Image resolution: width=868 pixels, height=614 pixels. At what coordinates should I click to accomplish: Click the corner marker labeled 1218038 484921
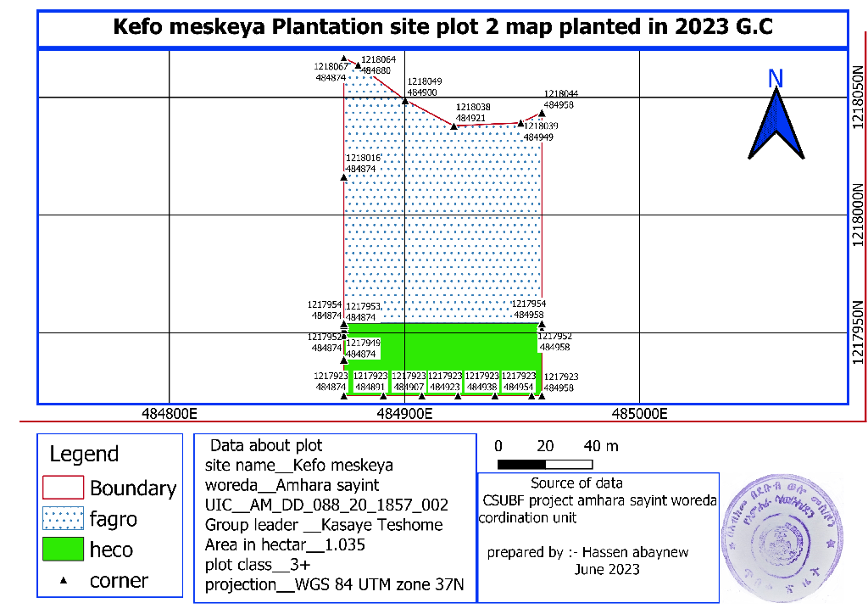pos(453,126)
